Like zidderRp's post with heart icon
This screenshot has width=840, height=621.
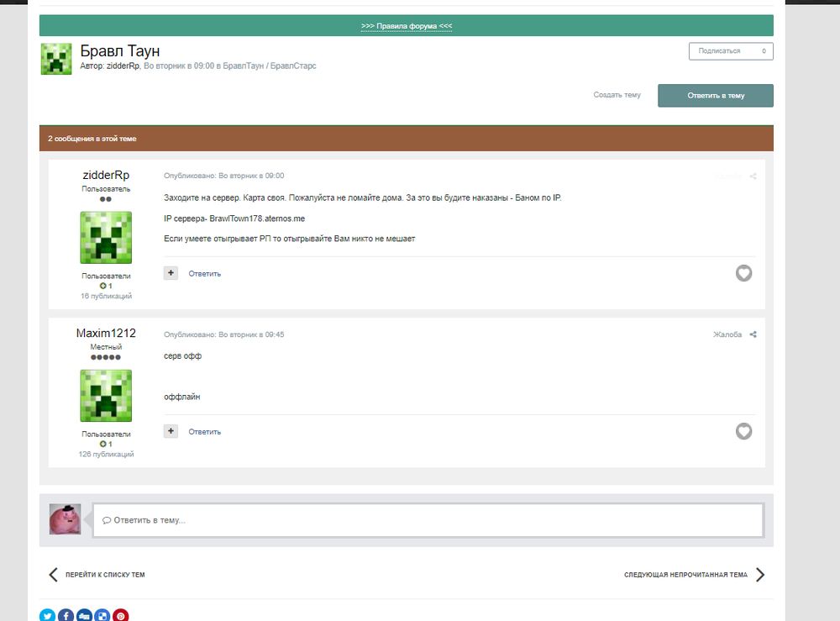[743, 273]
